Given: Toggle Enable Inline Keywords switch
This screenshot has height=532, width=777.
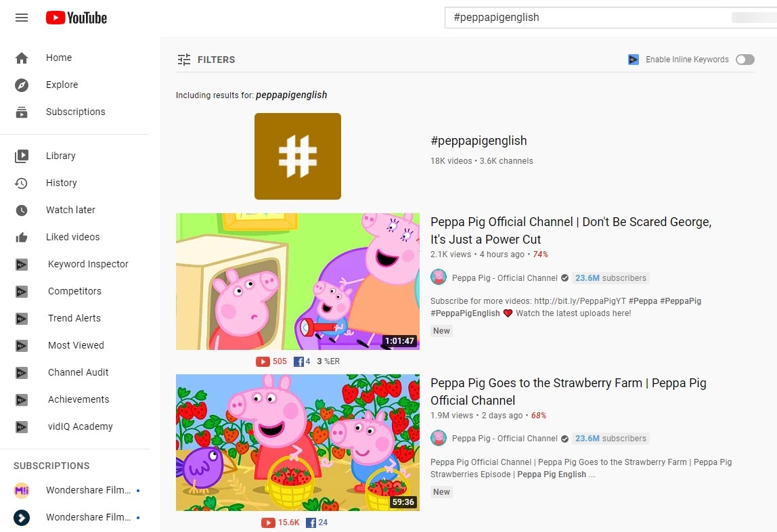Looking at the screenshot, I should click(745, 60).
